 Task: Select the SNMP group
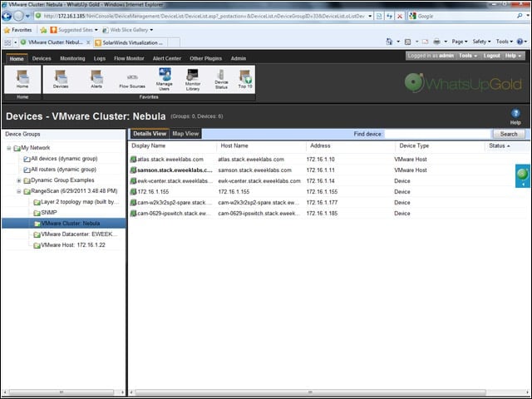pos(49,213)
